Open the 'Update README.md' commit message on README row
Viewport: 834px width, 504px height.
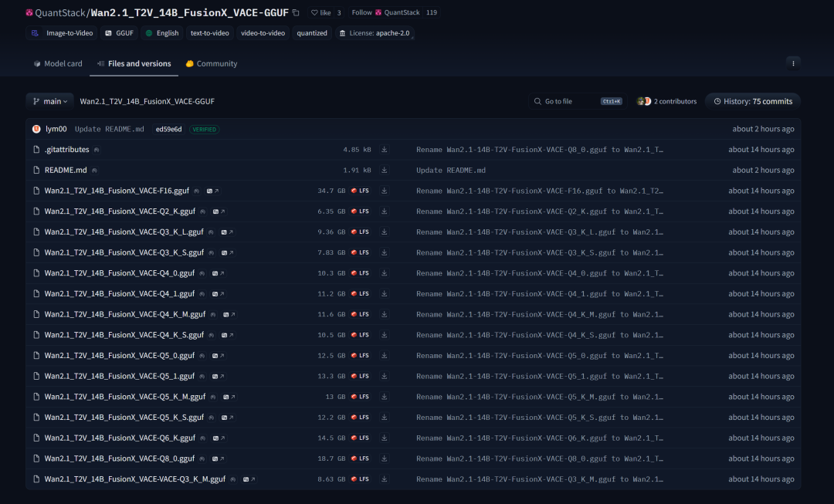pyautogui.click(x=450, y=171)
